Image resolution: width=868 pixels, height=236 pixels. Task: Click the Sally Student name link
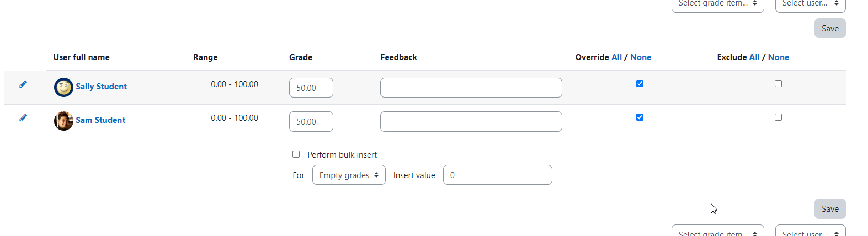[101, 87]
